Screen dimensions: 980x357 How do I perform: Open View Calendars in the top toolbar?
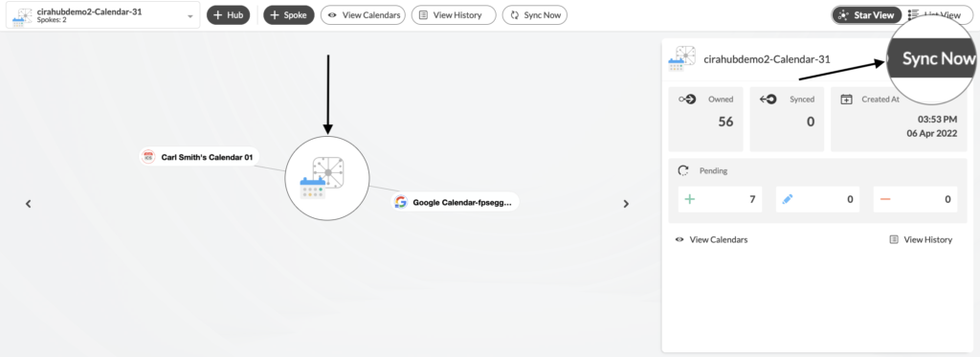tap(363, 15)
